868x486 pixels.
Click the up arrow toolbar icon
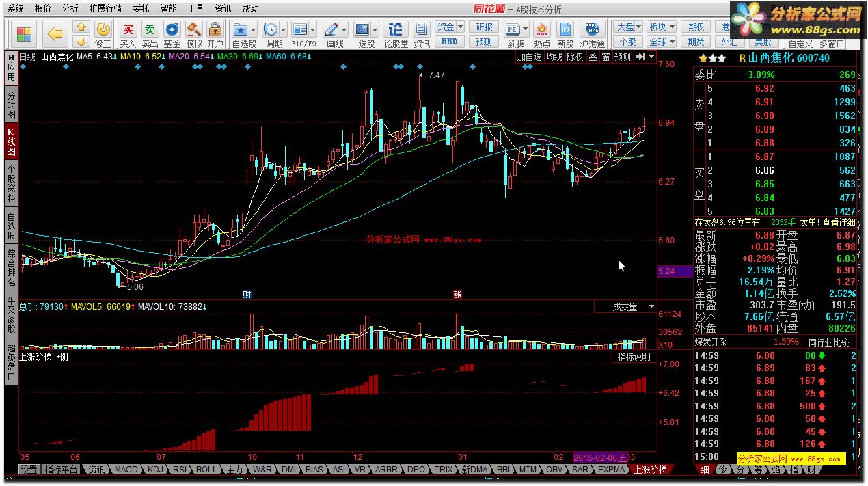[81, 27]
